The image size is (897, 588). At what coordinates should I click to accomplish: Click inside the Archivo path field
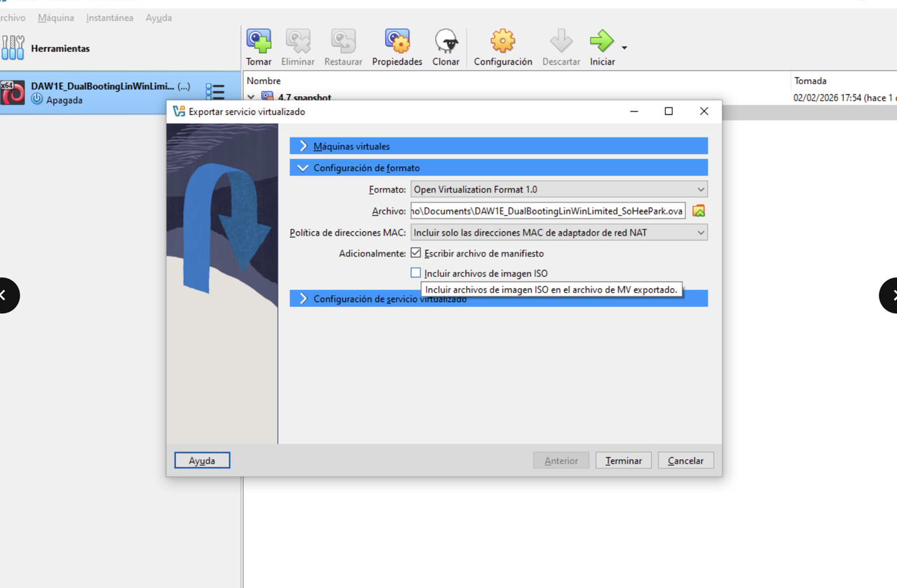547,210
